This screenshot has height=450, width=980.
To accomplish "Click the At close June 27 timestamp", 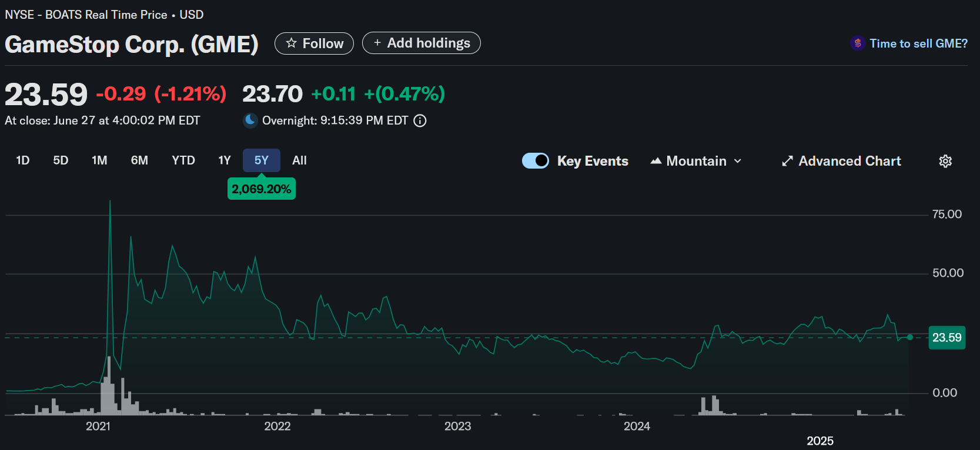I will click(102, 120).
